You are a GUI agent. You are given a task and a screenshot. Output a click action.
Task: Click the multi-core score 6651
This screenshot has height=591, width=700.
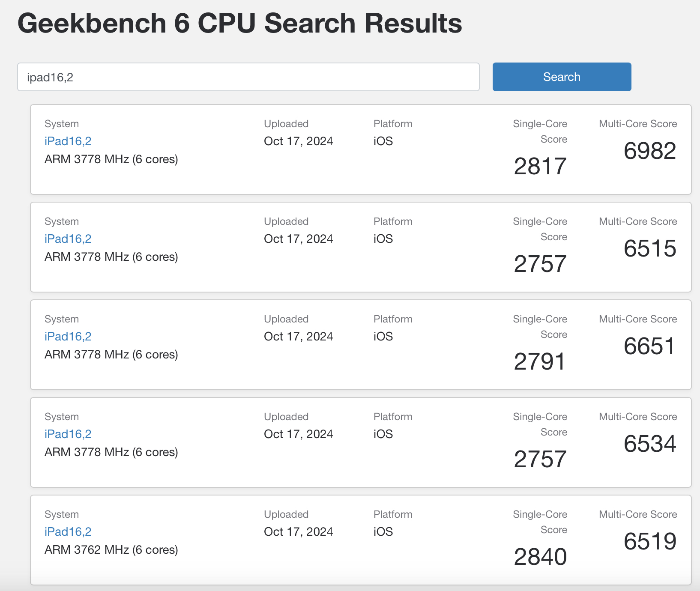click(x=649, y=346)
